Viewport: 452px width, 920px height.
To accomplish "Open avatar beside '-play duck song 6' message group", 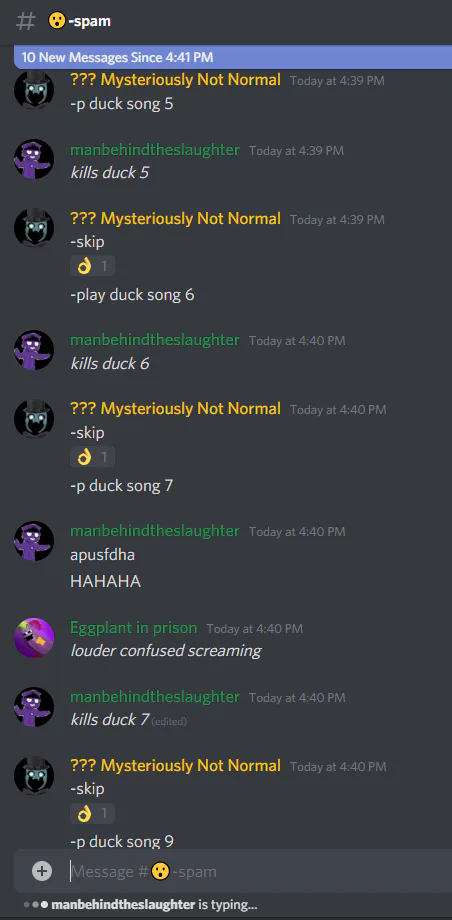I will tap(34, 228).
